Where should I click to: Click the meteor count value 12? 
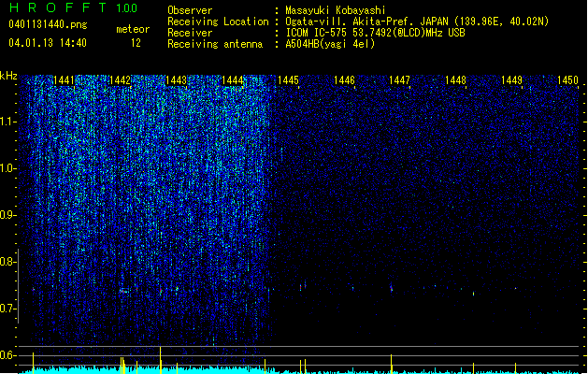(136, 43)
